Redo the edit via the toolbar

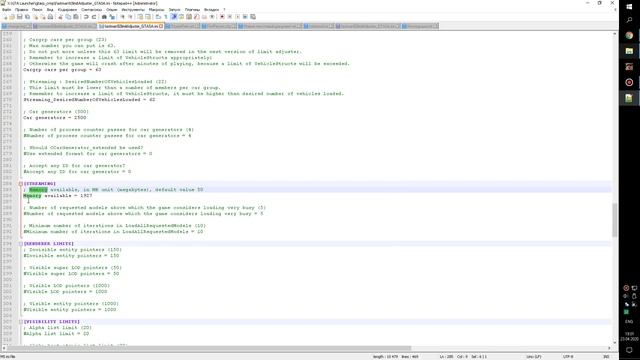pos(94,17)
